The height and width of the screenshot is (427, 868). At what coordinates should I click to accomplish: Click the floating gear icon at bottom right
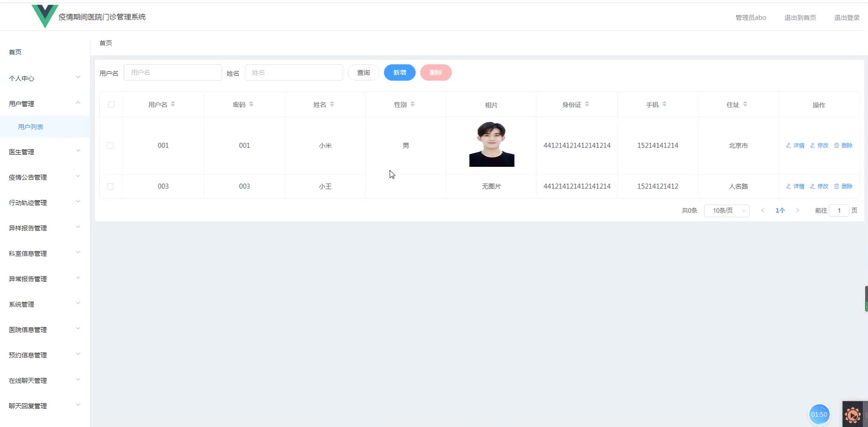(853, 414)
